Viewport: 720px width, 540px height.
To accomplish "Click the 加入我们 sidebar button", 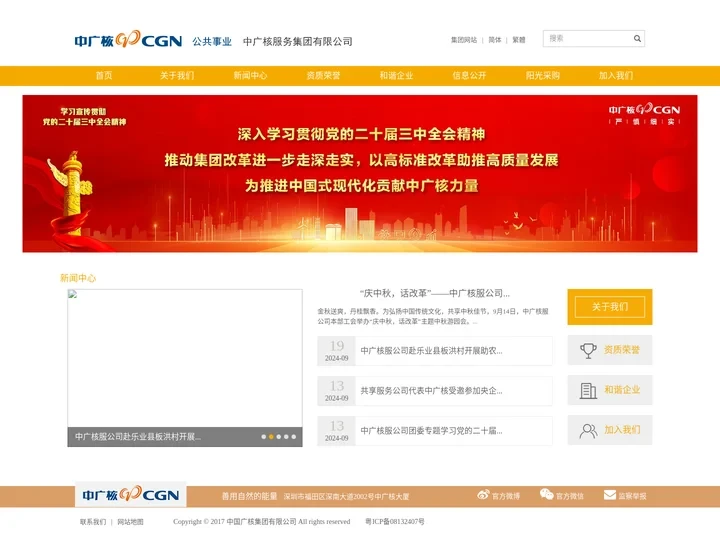I will [610, 430].
